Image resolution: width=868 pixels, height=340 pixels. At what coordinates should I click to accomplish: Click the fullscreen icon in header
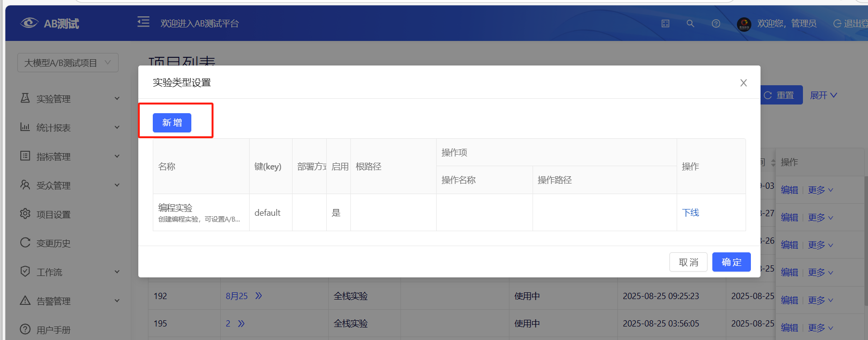[x=666, y=24]
